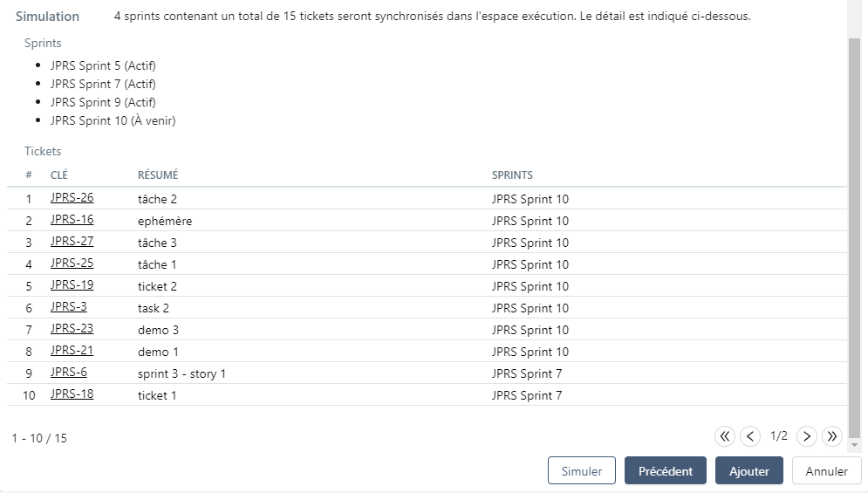Cancel the dialog with Annuler
This screenshot has width=868, height=493.
point(826,470)
